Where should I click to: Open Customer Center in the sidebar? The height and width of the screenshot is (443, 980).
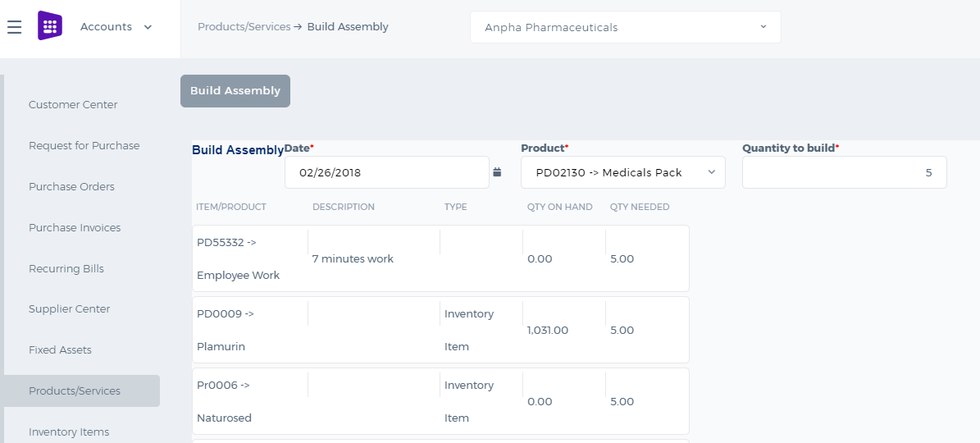click(73, 105)
